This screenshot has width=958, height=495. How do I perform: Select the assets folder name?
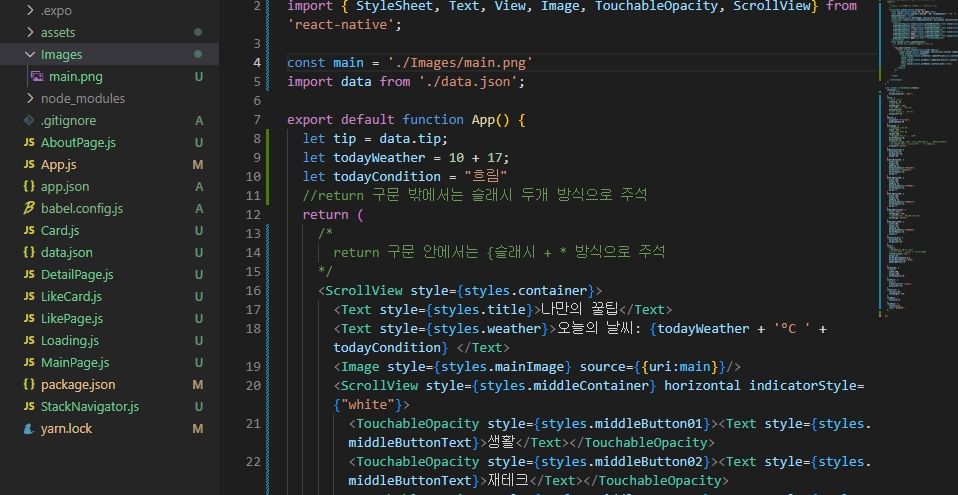[x=58, y=32]
